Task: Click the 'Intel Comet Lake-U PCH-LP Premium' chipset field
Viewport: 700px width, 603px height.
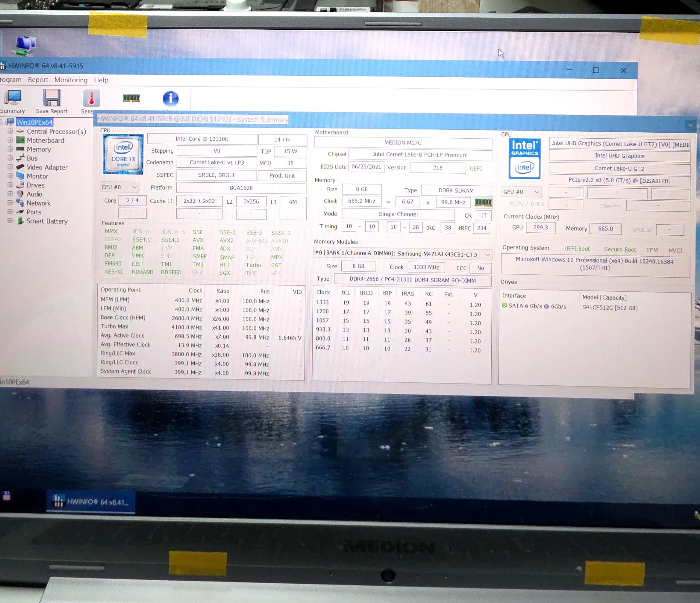Action: point(420,155)
